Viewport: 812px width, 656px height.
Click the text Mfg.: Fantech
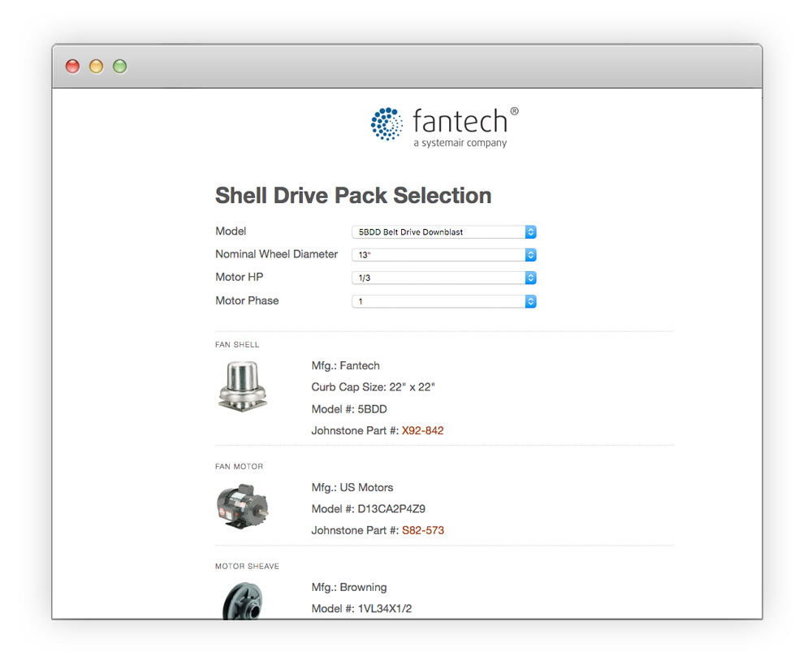pos(345,366)
